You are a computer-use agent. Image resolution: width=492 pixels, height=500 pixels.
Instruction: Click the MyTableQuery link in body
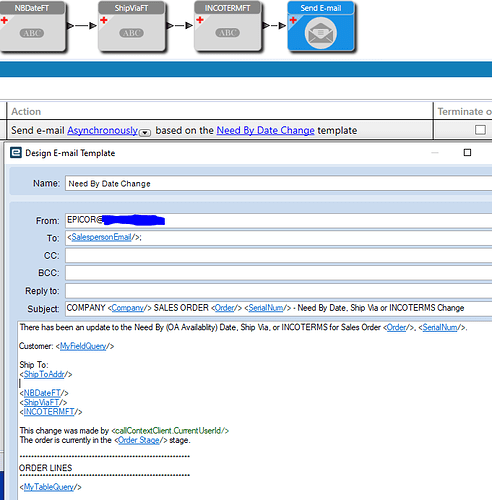tap(49, 487)
